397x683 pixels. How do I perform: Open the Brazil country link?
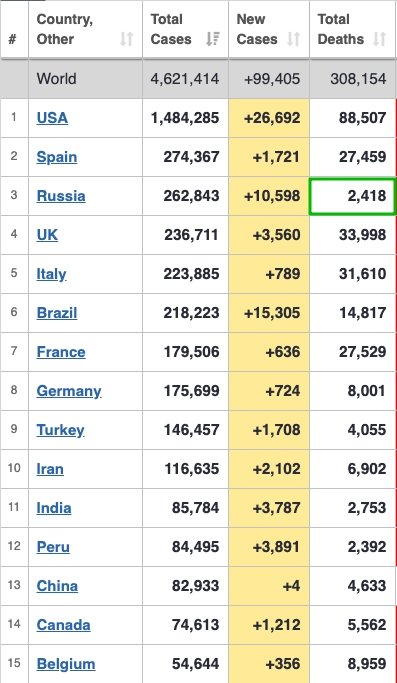click(x=57, y=313)
